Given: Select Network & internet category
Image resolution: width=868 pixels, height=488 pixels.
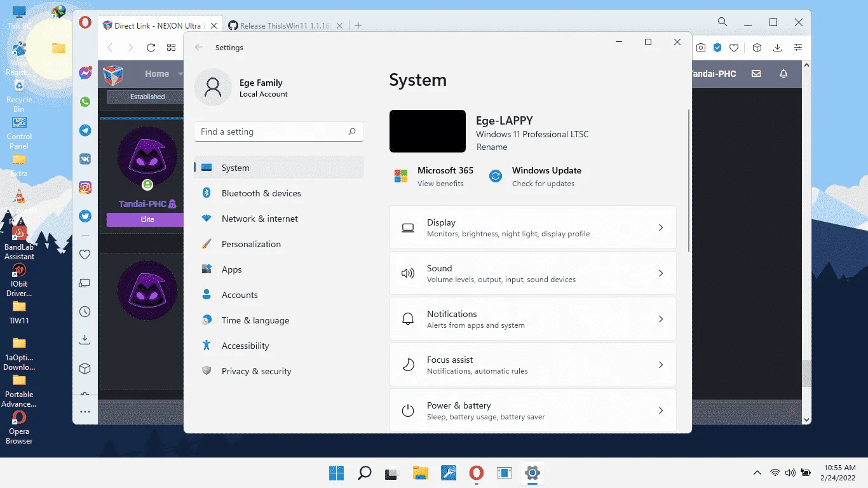Looking at the screenshot, I should point(279,219).
